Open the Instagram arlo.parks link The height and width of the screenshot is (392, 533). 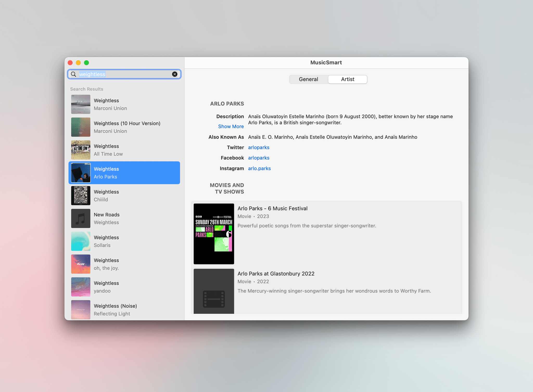259,169
